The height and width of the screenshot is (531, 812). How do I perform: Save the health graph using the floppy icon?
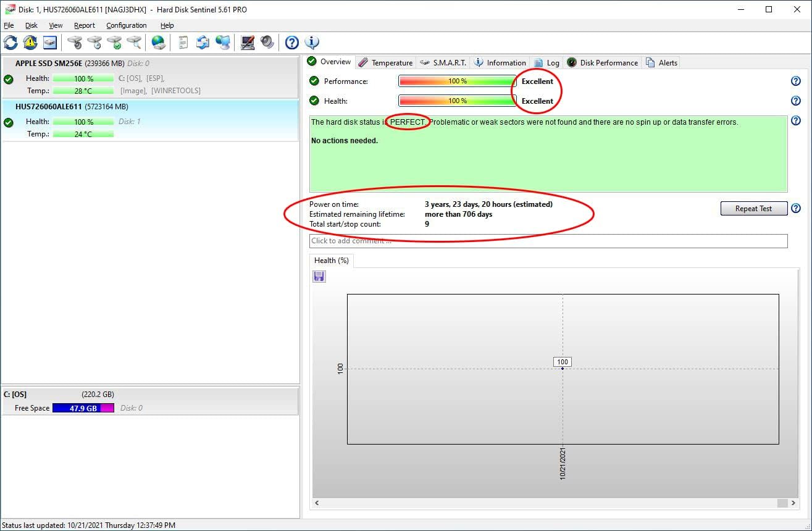click(319, 277)
